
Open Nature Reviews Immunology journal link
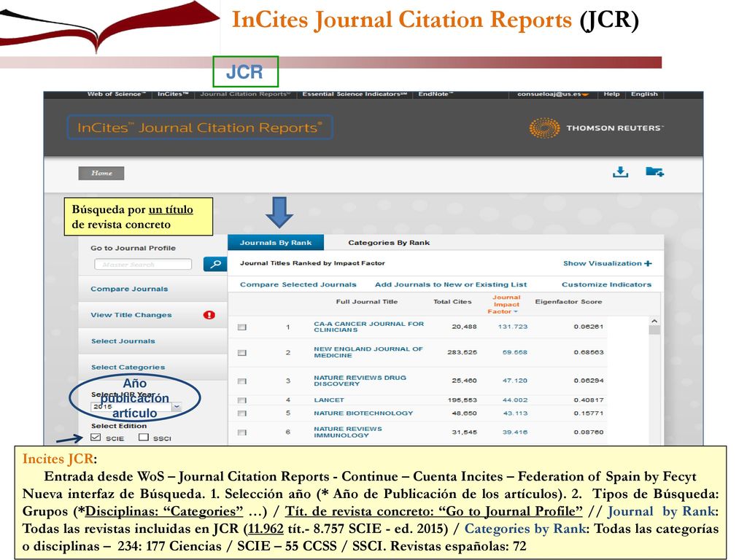pyautogui.click(x=347, y=432)
